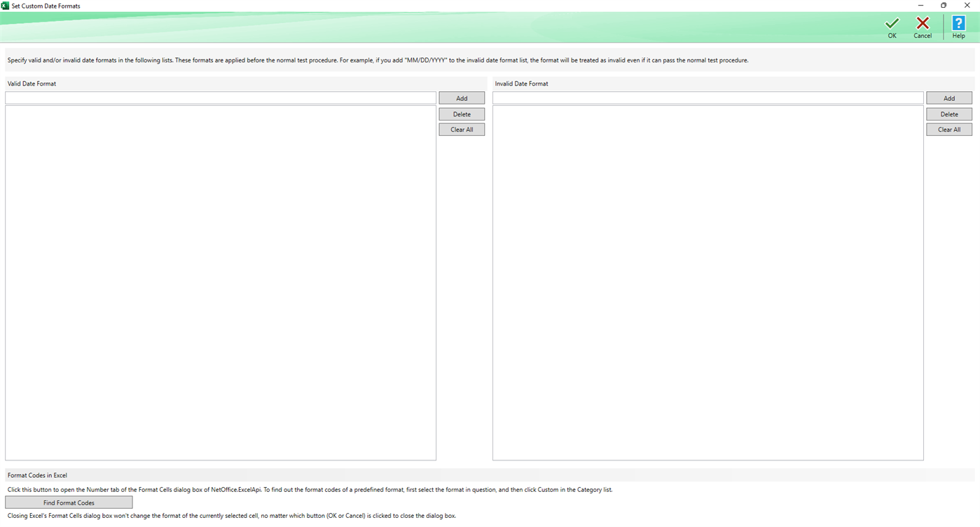
Task: Click Add beside Valid Date Format list
Action: point(461,97)
